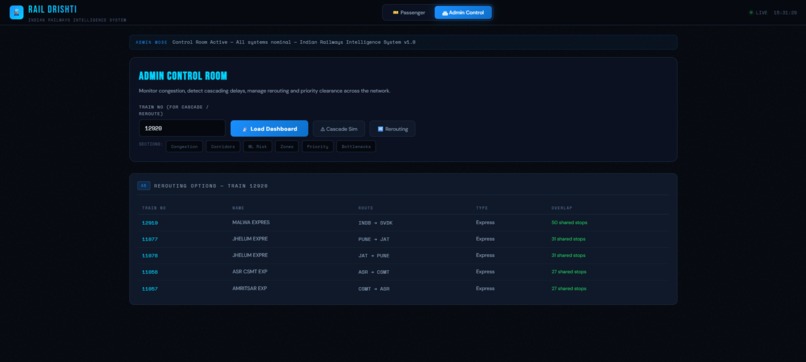Click the train number input field
The width and height of the screenshot is (806, 362).
click(x=182, y=128)
